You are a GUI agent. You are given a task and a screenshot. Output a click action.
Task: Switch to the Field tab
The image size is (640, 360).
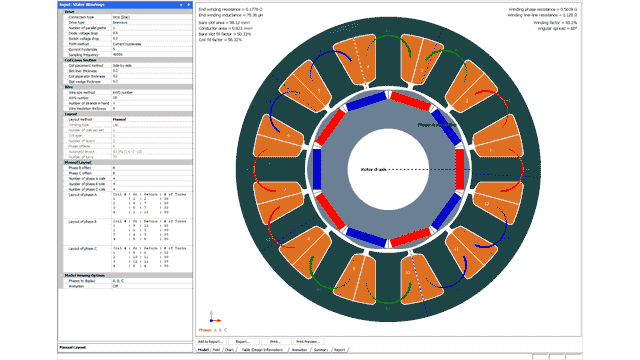pyautogui.click(x=216, y=350)
